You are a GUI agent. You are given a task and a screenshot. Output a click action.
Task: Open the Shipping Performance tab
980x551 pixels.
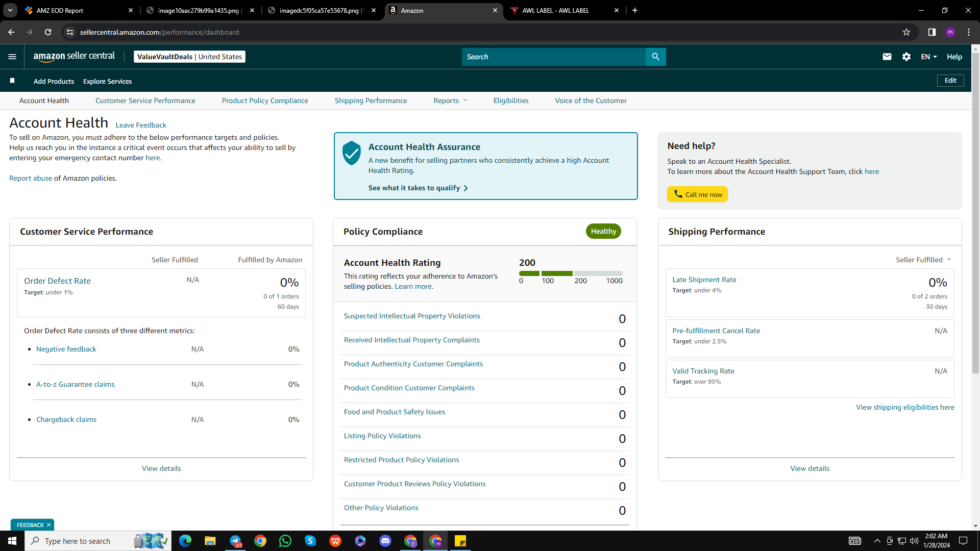371,101
